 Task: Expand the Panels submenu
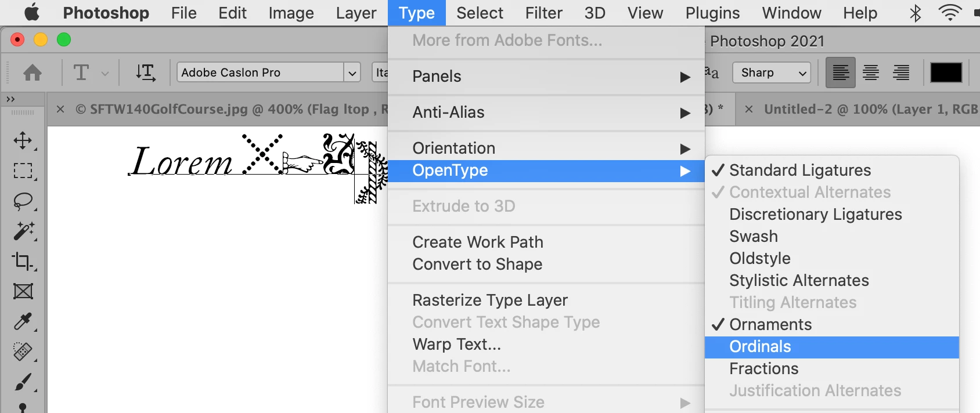point(546,76)
